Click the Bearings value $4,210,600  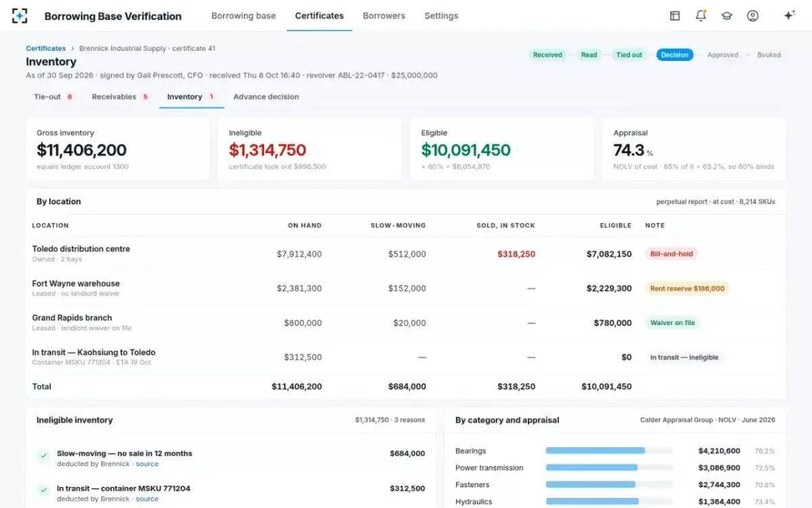click(x=719, y=450)
